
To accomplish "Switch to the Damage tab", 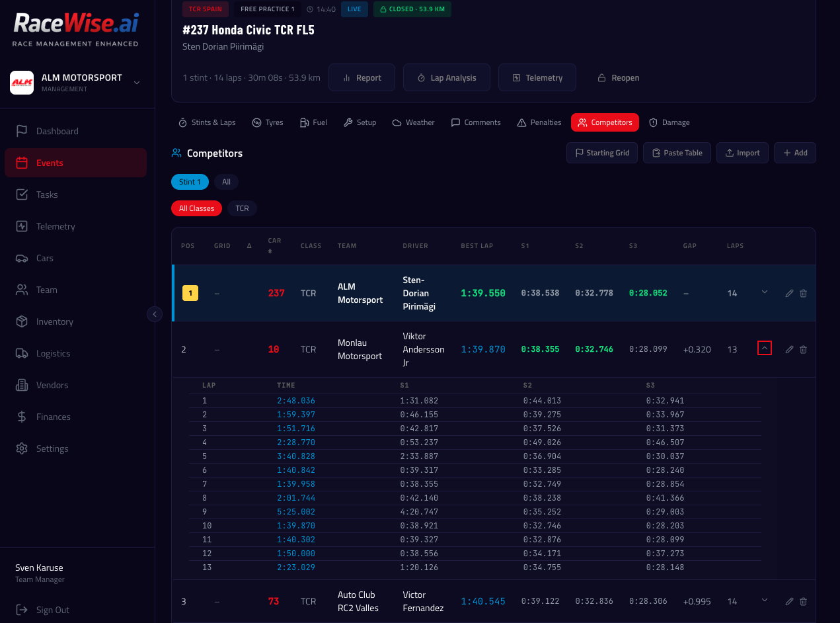I will click(669, 122).
